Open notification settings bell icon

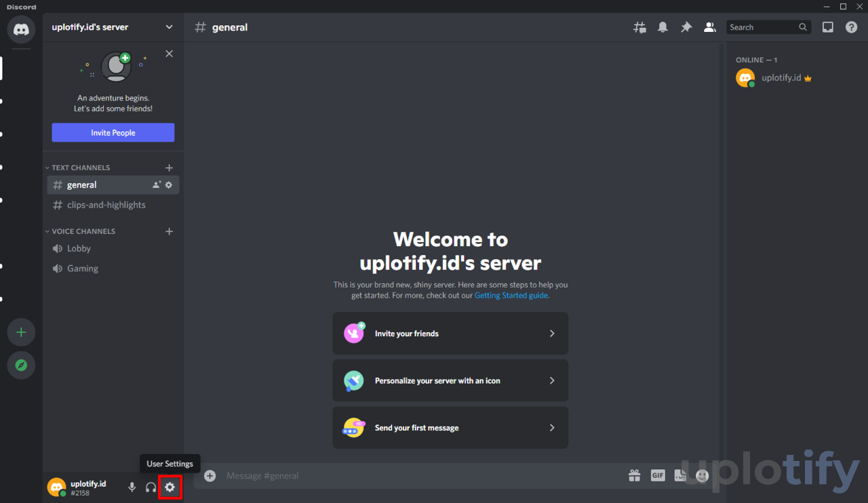pyautogui.click(x=663, y=27)
